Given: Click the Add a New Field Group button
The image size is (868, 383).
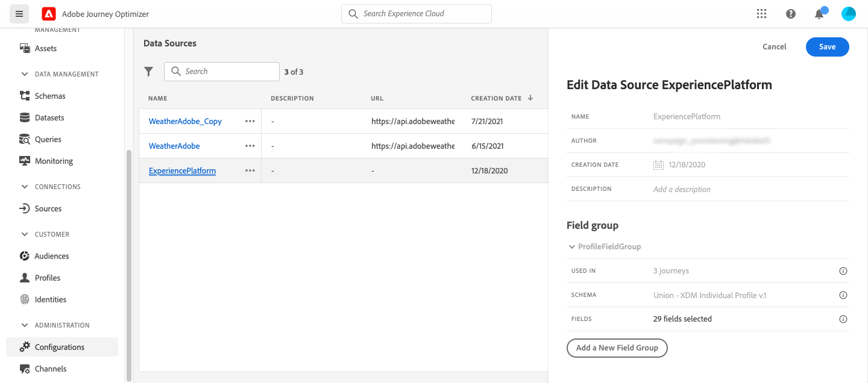Looking at the screenshot, I should [x=617, y=347].
